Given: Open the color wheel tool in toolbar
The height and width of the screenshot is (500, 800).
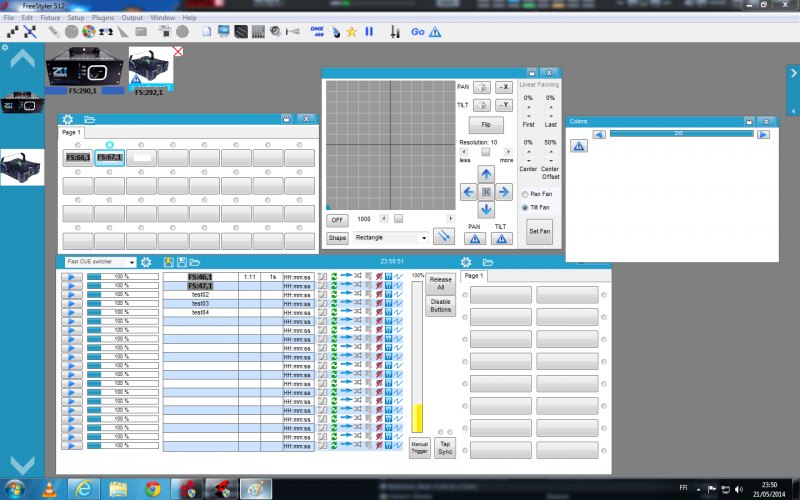Looking at the screenshot, I should (89, 32).
